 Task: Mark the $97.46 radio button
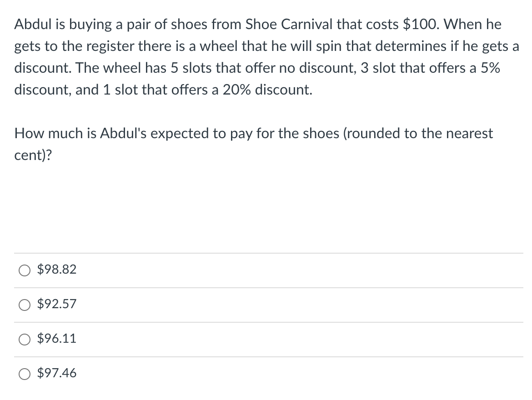coord(24,374)
